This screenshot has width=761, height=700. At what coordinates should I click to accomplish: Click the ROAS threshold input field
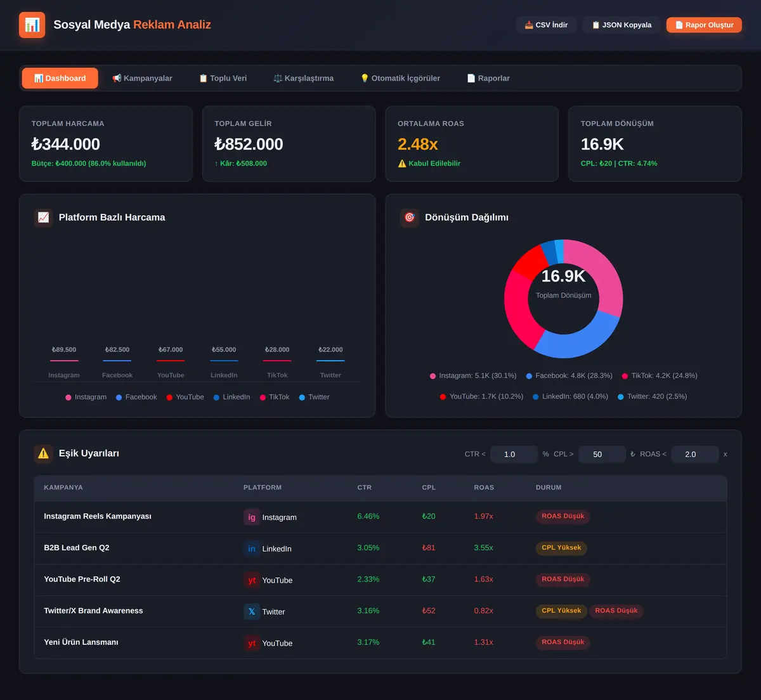pyautogui.click(x=695, y=454)
